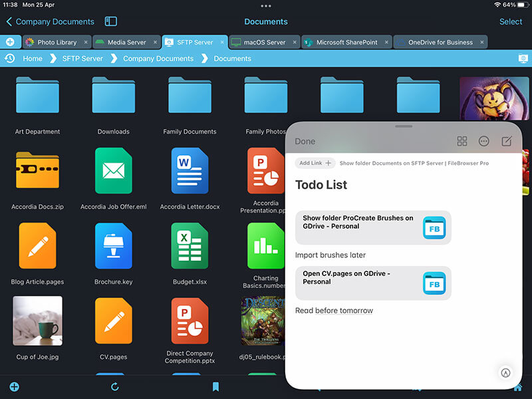Go back to Company Documents
The height and width of the screenshot is (399, 532).
coord(50,22)
